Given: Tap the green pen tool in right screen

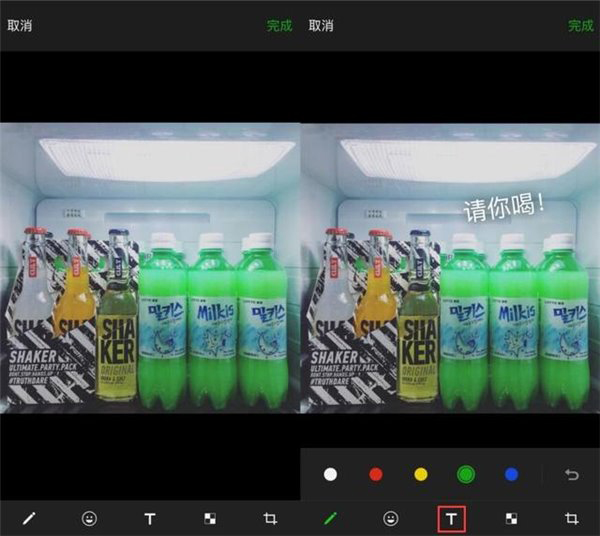Looking at the screenshot, I should click(330, 519).
